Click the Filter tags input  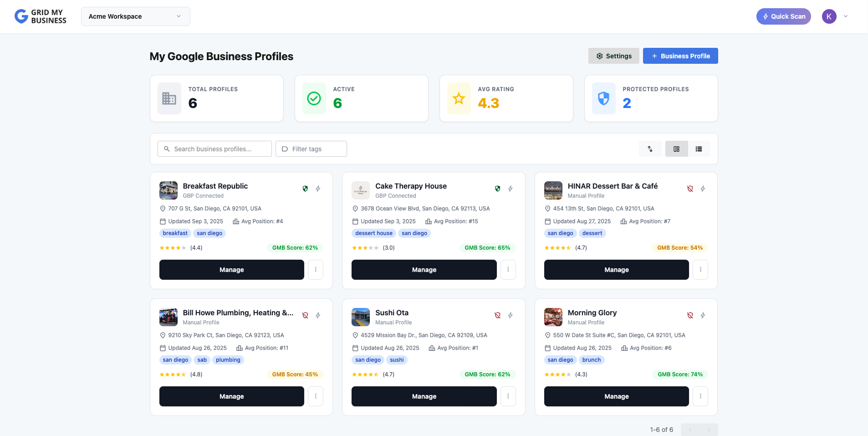(x=311, y=149)
